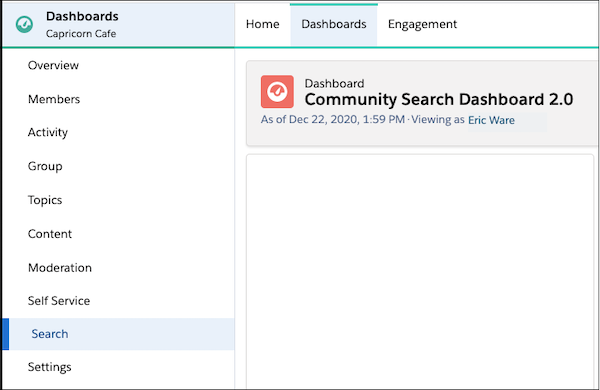
Task: Click the Capricorn Cafe subtitle
Action: pyautogui.click(x=81, y=34)
